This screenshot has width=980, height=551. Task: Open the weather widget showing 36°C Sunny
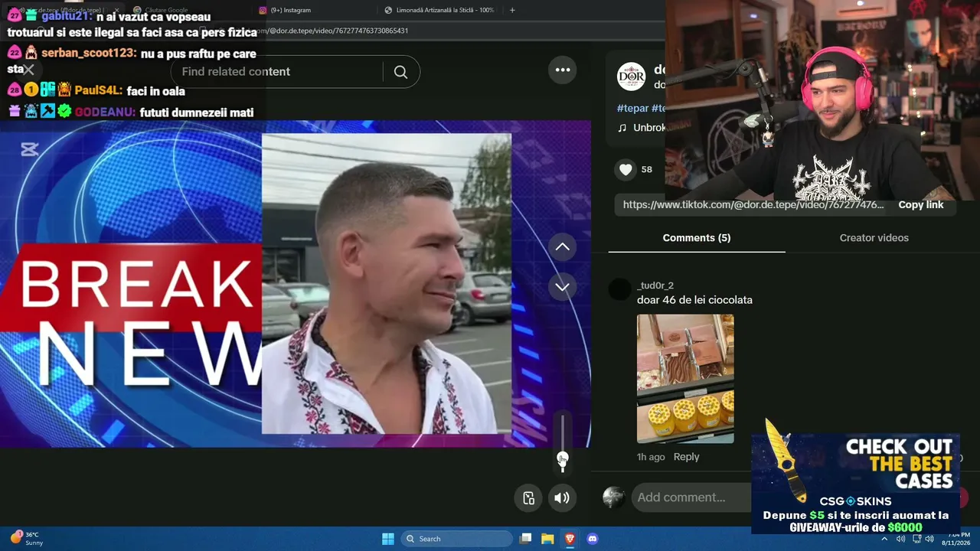(x=28, y=539)
